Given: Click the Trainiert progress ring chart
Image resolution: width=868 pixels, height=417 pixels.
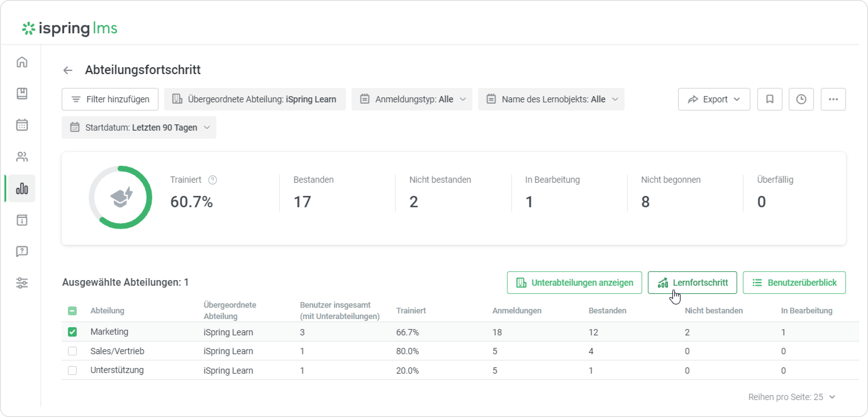Looking at the screenshot, I should pos(120,197).
